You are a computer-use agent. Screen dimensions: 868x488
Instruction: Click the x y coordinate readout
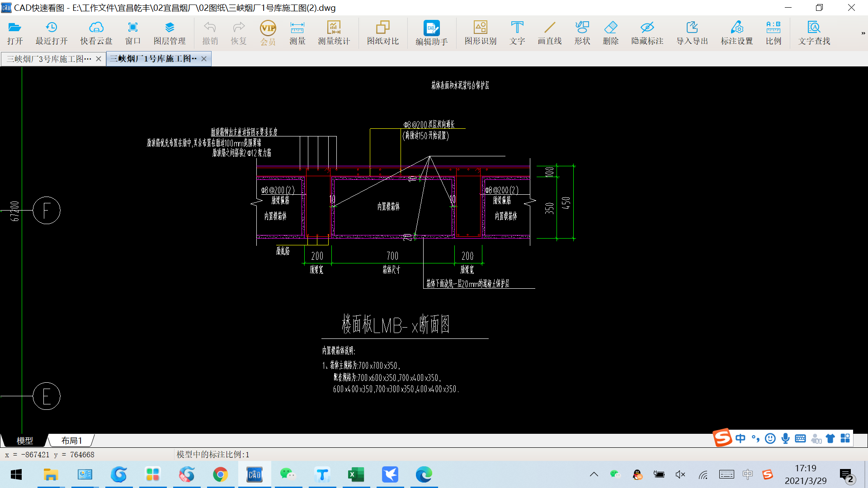[x=50, y=455]
